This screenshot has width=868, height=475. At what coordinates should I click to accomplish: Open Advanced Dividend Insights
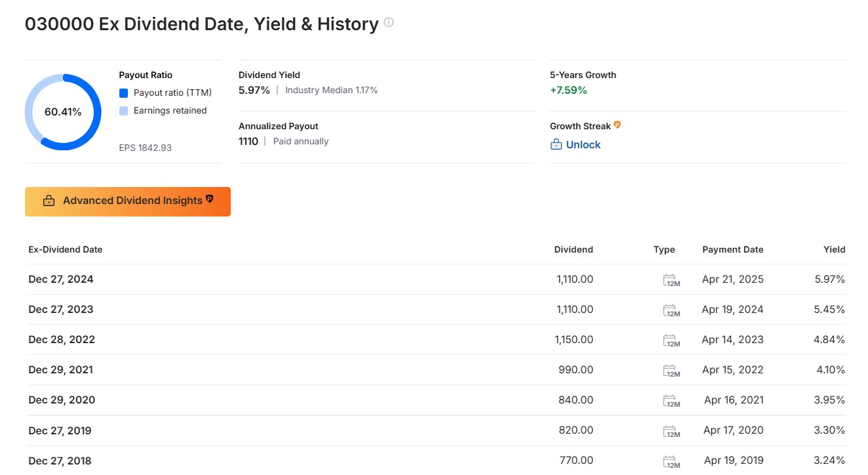click(128, 201)
